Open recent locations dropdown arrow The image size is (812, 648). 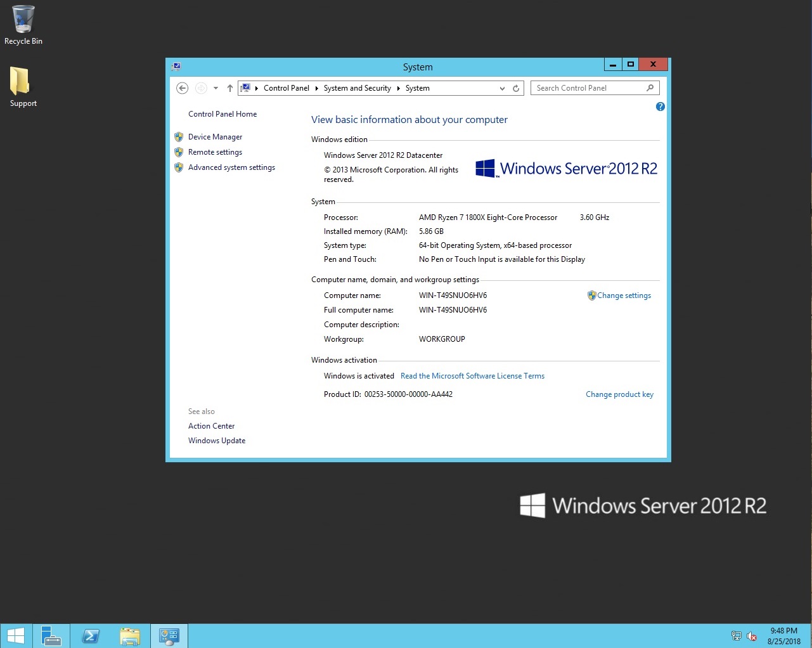coord(216,88)
